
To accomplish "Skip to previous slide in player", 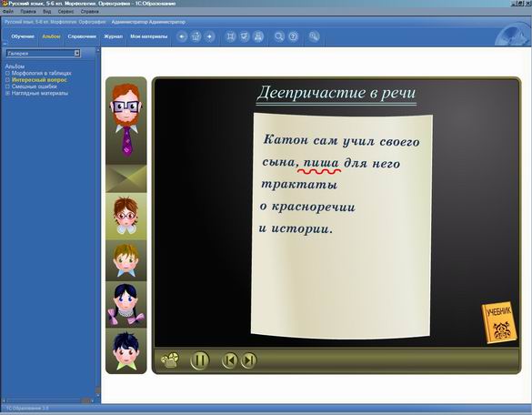I will pos(230,360).
